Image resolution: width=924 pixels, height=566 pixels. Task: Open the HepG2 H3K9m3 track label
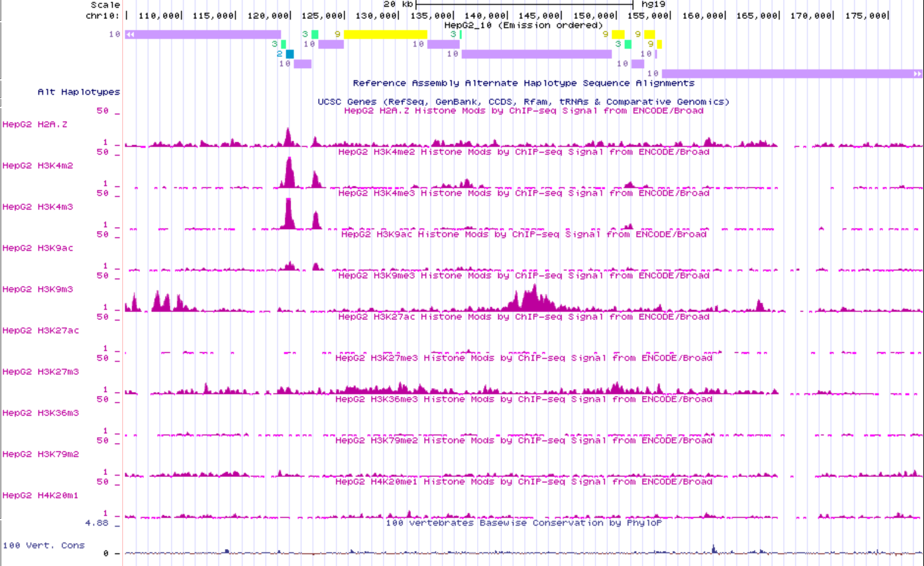[38, 289]
